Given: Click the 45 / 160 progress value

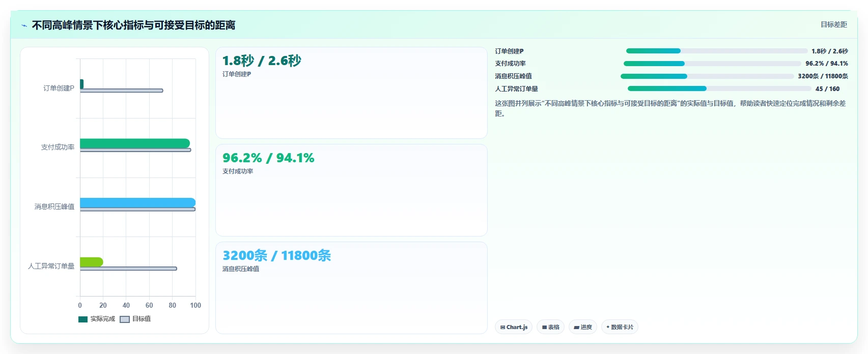Looking at the screenshot, I should [x=827, y=88].
